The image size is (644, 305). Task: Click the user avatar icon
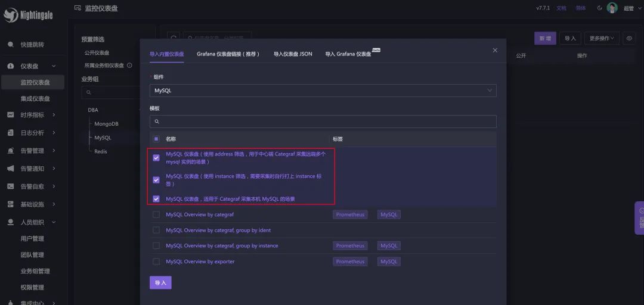pyautogui.click(x=612, y=8)
